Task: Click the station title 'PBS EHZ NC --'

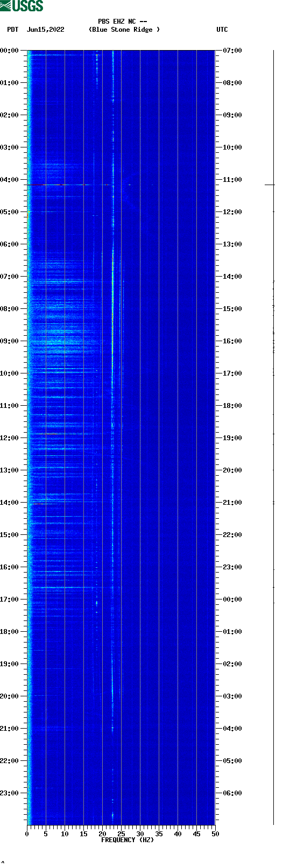Action: pos(123,22)
